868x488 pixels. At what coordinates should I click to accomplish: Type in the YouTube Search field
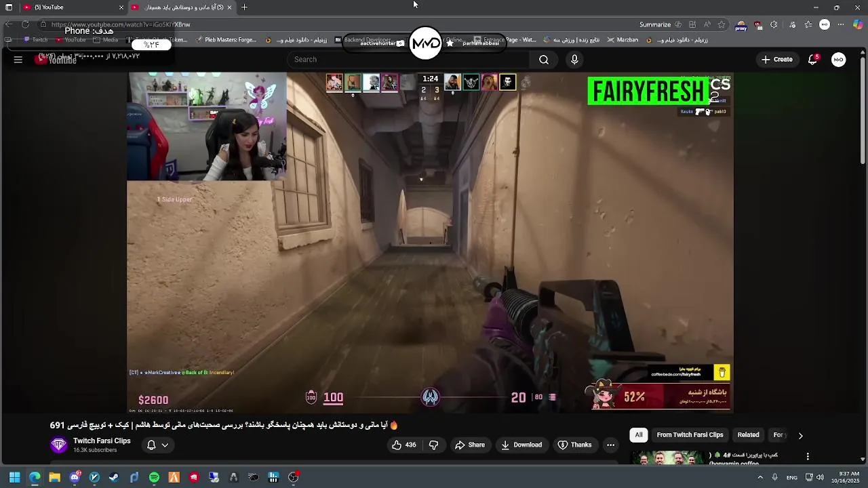(407, 60)
